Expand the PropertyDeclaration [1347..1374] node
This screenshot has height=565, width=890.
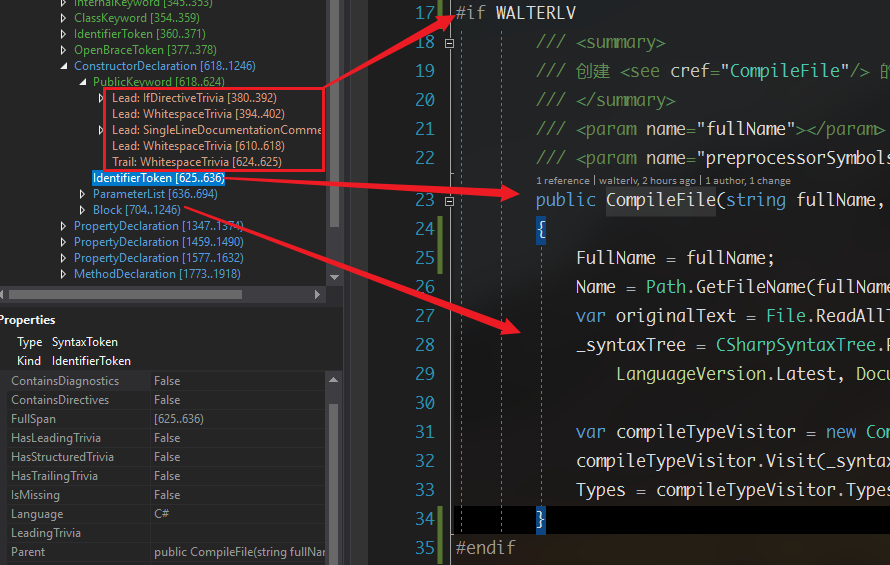click(63, 226)
